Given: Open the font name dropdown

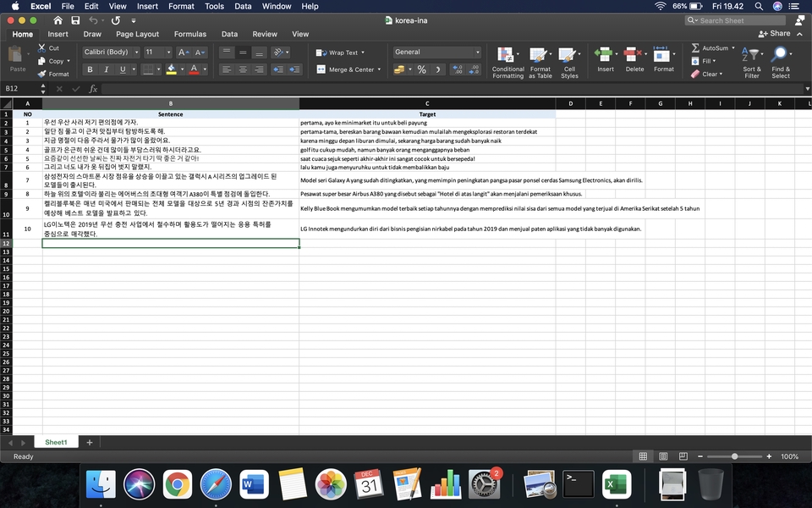Looking at the screenshot, I should coord(137,52).
